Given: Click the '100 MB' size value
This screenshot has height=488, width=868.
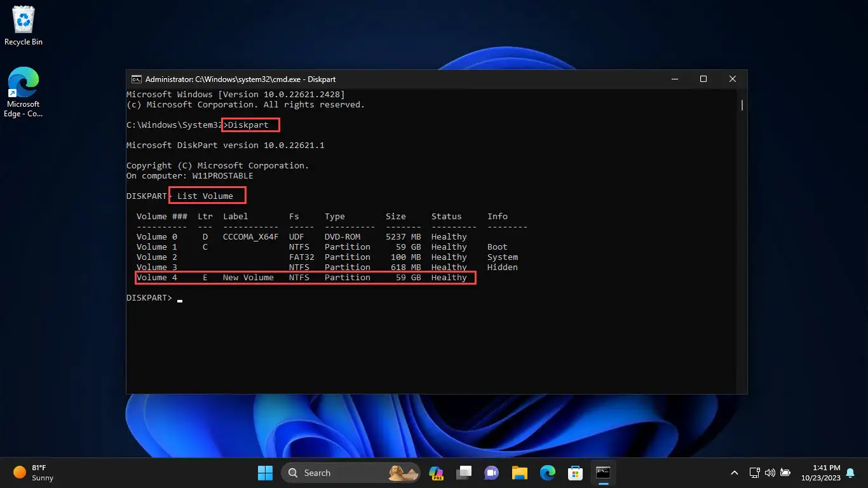Looking at the screenshot, I should tap(406, 257).
